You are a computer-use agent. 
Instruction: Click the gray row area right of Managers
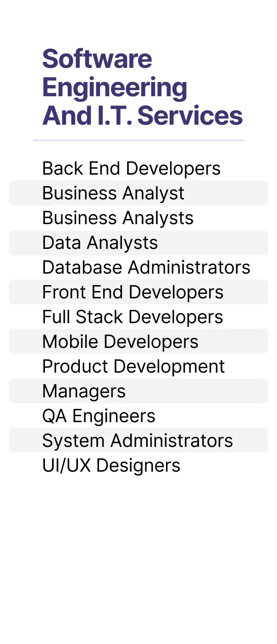pos(197,391)
